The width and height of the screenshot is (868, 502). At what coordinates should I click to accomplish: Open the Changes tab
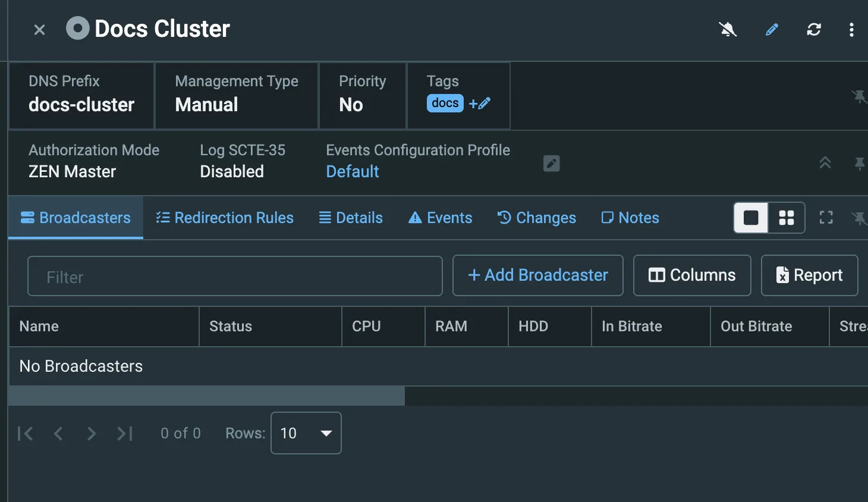pos(537,218)
